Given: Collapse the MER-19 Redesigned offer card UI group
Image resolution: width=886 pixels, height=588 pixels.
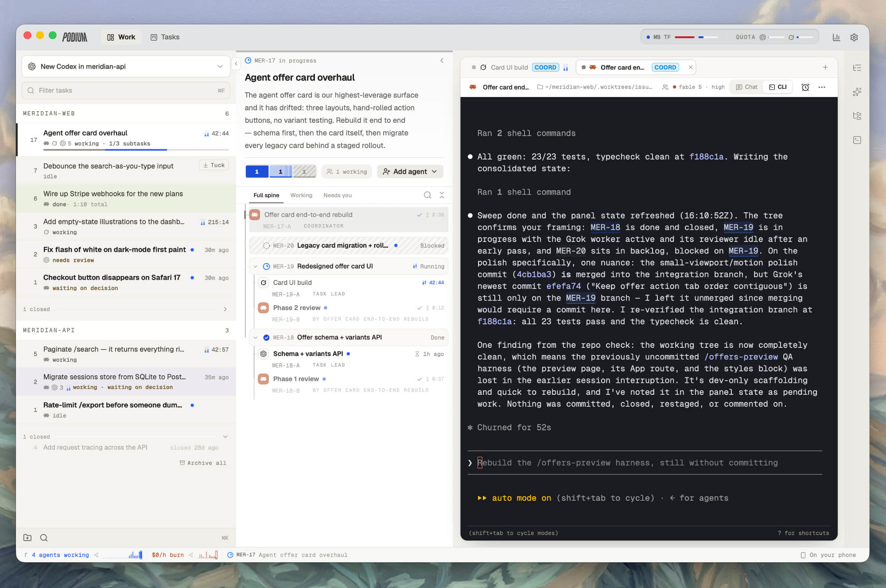Looking at the screenshot, I should [x=256, y=266].
